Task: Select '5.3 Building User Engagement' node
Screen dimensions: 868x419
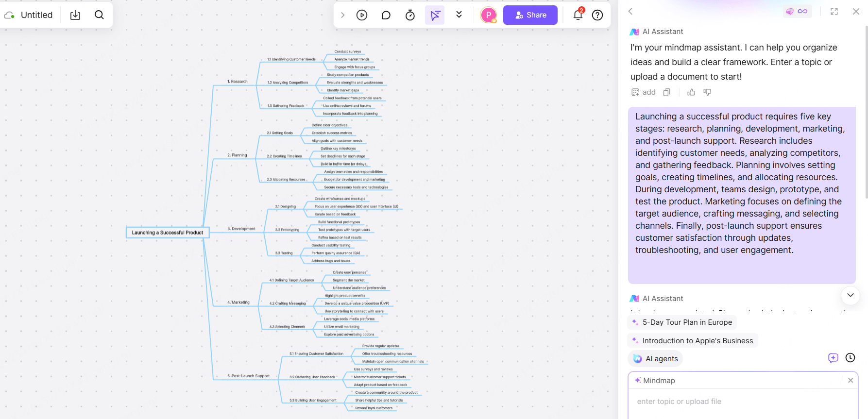Action: click(313, 401)
